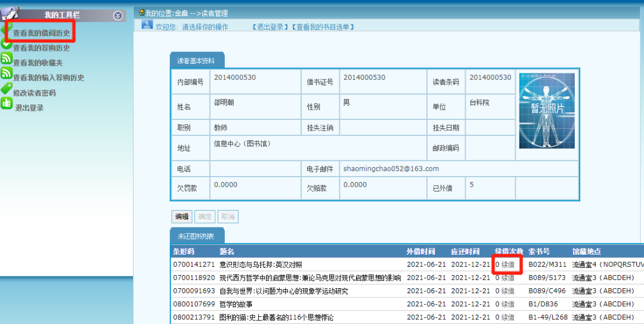The height and width of the screenshot is (324, 644).
Task: Open 查看我的输入荐购历史 link
Action: [48, 78]
